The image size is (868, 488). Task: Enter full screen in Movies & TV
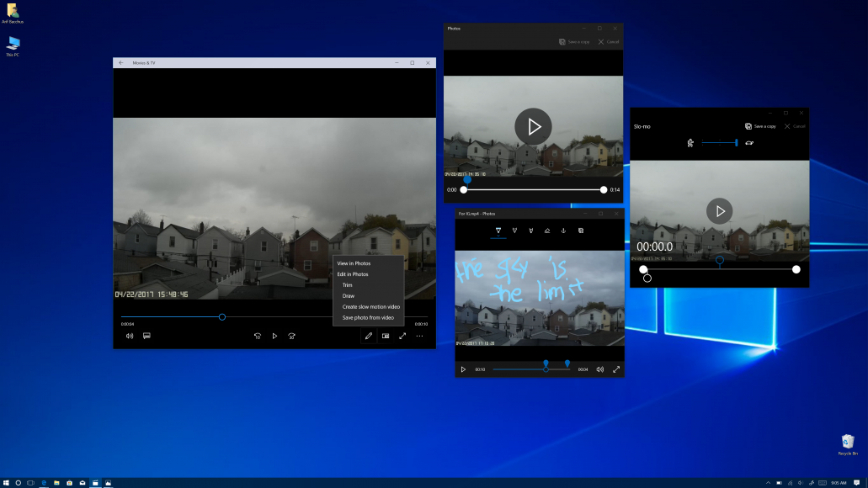(402, 336)
